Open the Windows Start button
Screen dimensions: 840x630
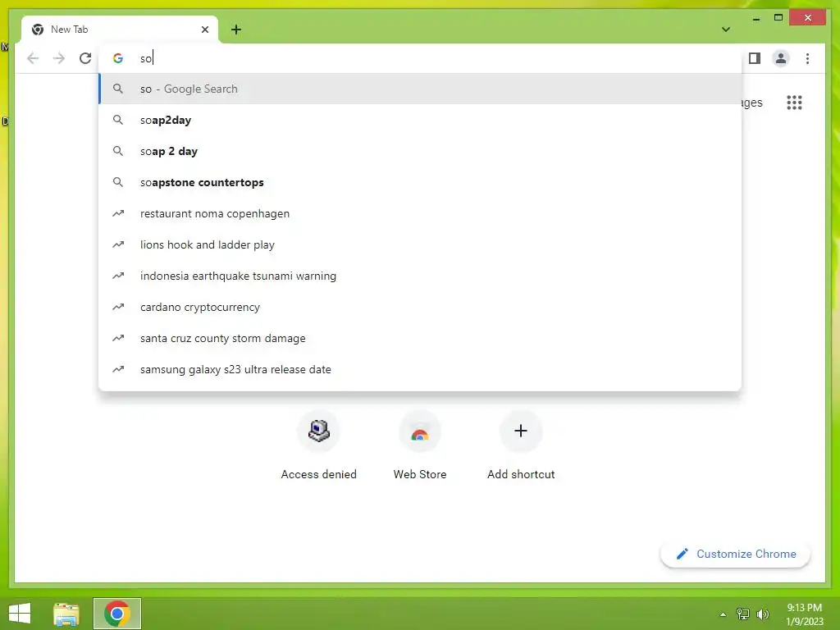point(20,614)
